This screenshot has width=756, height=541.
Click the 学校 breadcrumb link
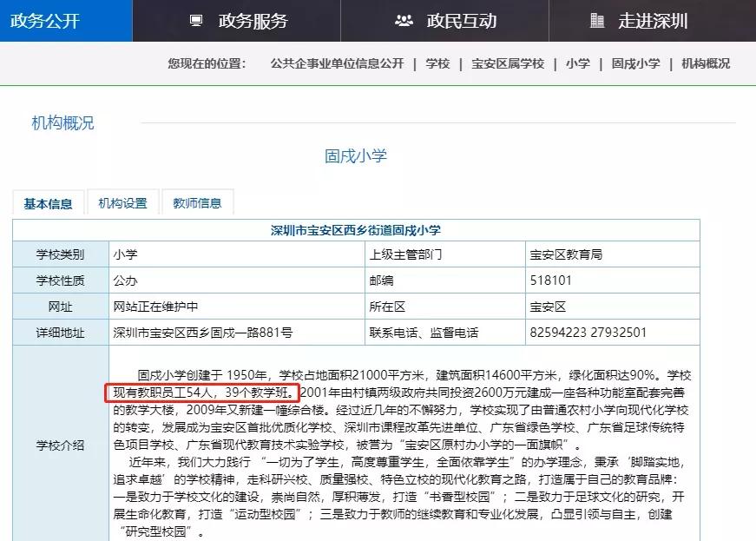tap(437, 63)
